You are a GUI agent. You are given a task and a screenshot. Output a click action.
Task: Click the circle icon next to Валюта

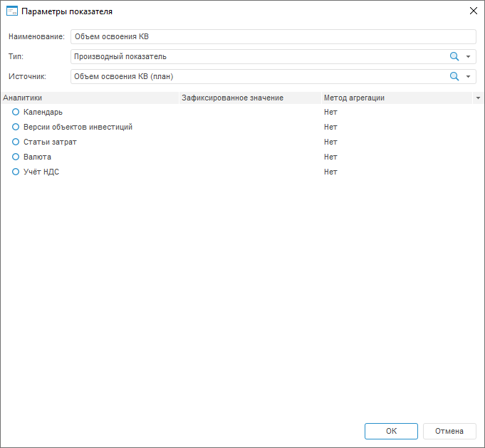(16, 157)
